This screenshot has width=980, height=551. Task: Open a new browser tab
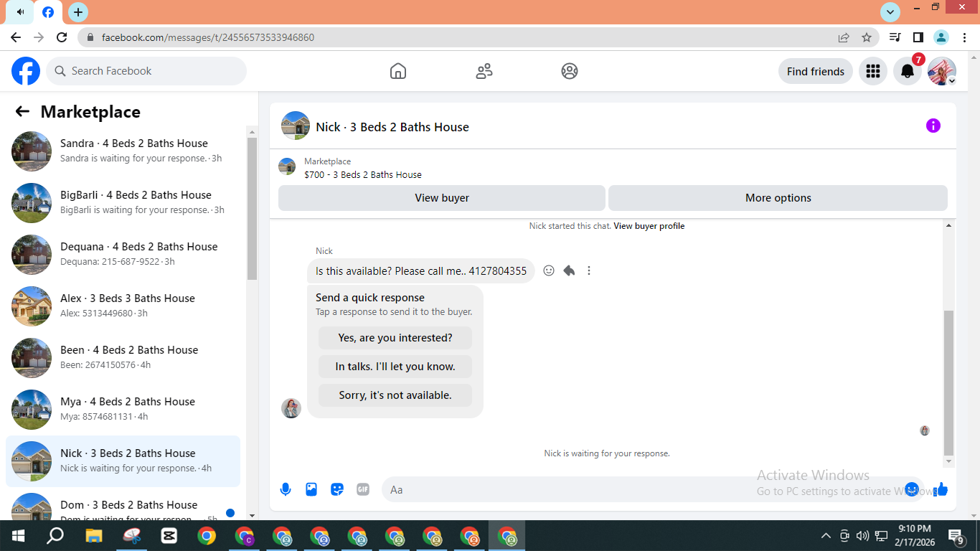click(78, 12)
